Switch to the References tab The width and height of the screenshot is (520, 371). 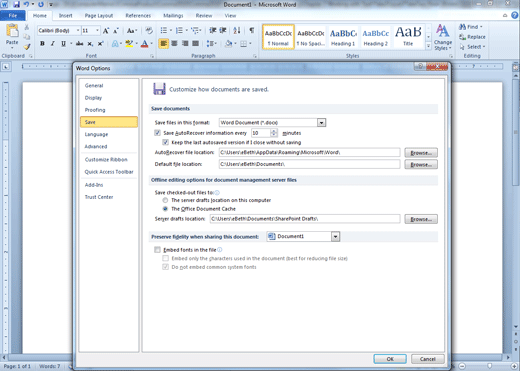tap(138, 16)
